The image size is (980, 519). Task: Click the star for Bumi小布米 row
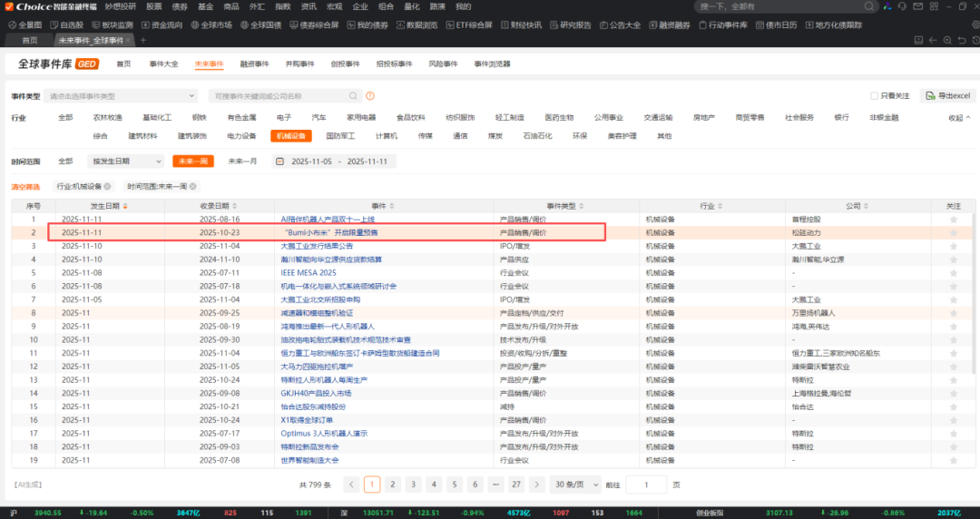(x=953, y=233)
